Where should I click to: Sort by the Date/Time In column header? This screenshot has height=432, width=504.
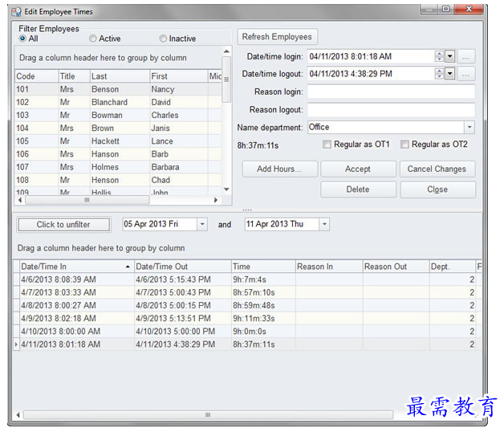tap(72, 267)
